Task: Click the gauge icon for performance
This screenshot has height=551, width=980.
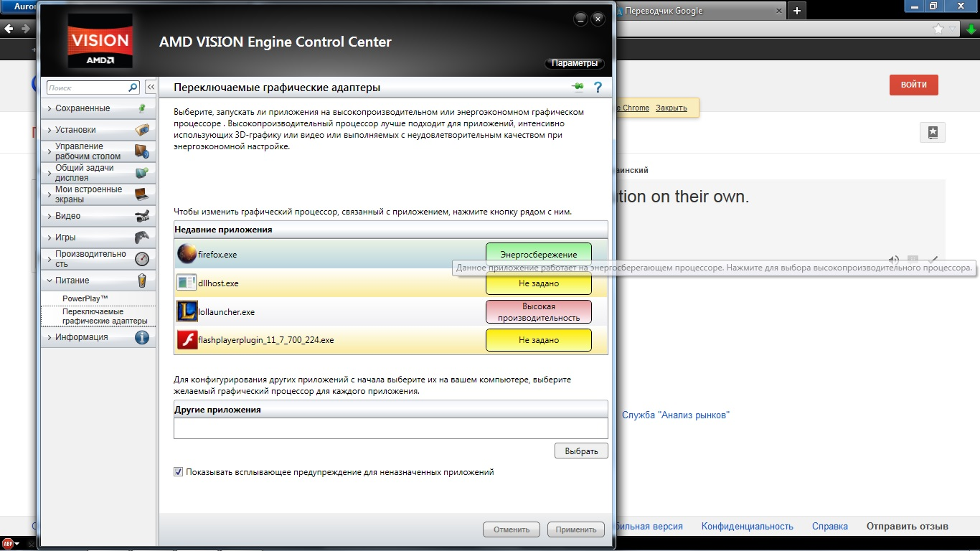Action: coord(142,259)
